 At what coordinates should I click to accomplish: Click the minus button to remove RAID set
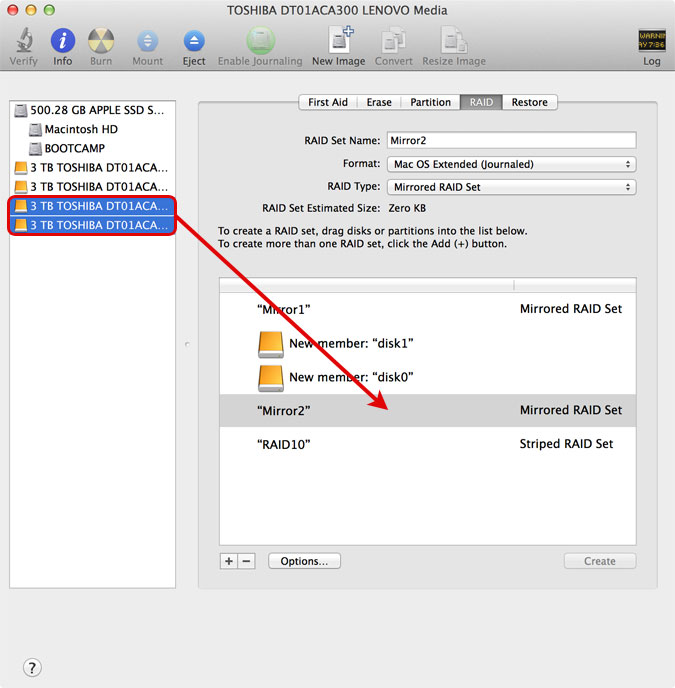click(247, 561)
